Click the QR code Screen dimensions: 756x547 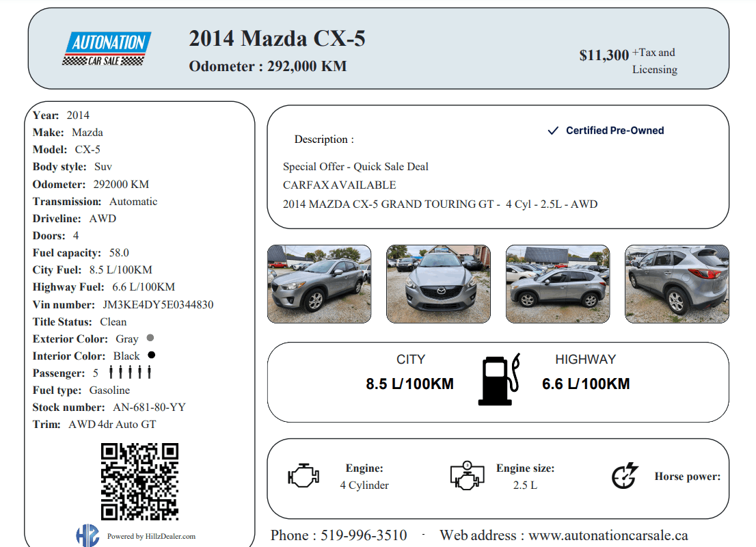point(140,481)
